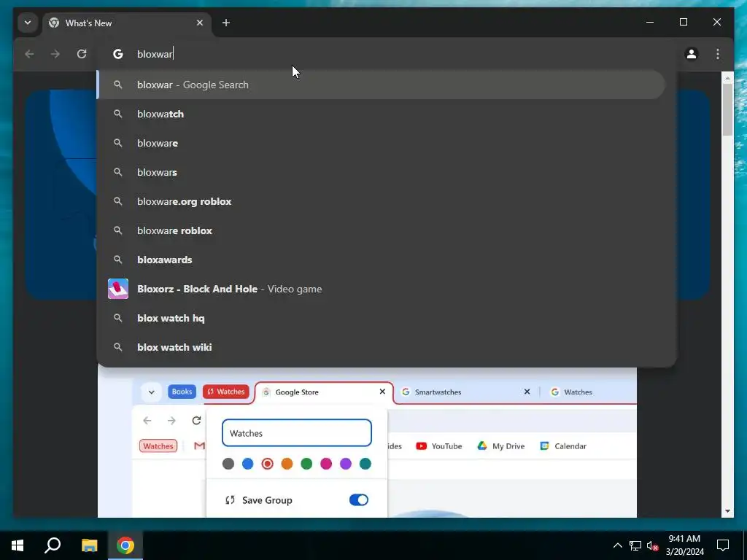Click the Watches group name input field
Screen dimensions: 747x560
(x=297, y=433)
